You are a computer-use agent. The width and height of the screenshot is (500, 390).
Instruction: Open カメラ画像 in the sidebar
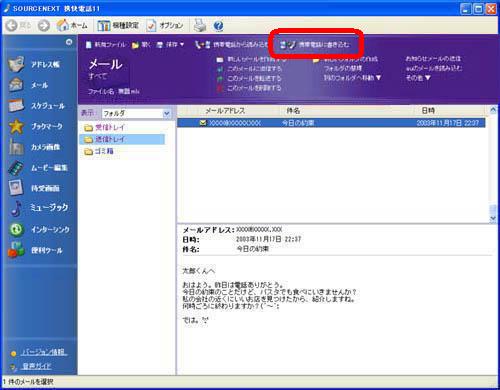35,147
